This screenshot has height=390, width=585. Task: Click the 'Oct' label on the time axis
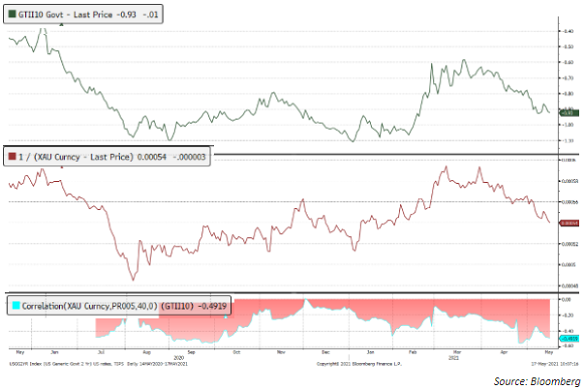coord(237,352)
